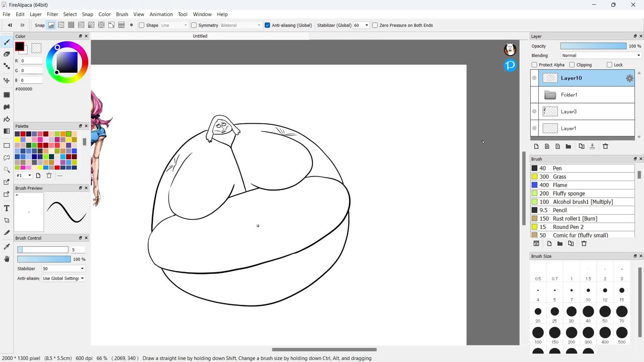The width and height of the screenshot is (644, 362).
Task: Click the brush size slider in Brush Control
Action: click(43, 250)
